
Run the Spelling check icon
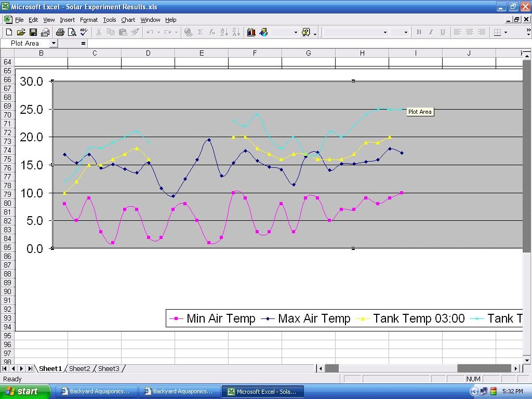click(x=84, y=32)
